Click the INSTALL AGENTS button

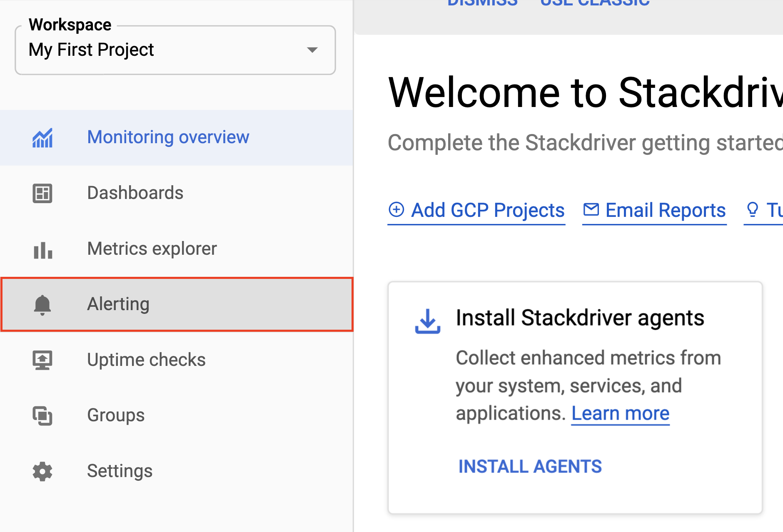tap(530, 467)
